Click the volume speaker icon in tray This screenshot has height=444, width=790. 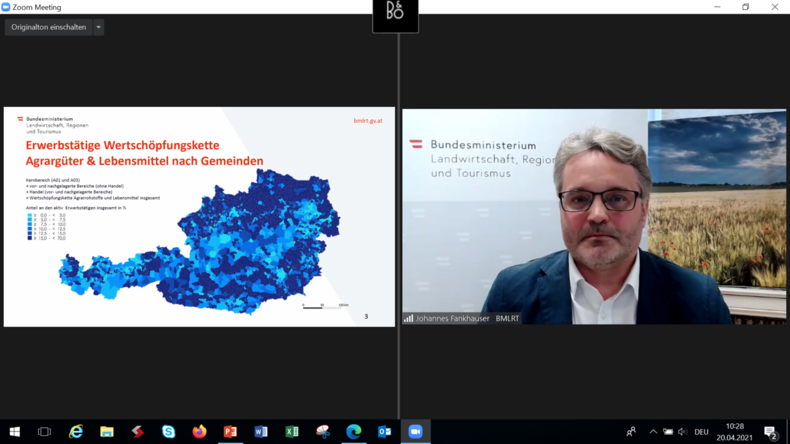[x=682, y=432]
